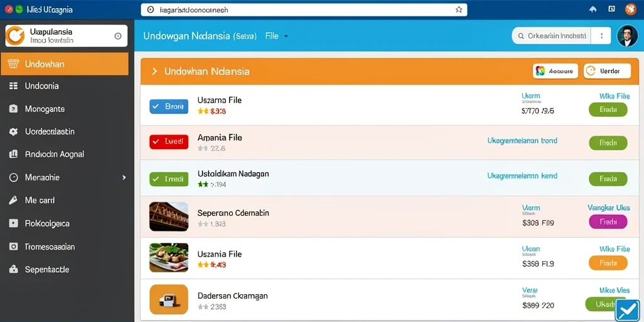
Task: Click the Aocoure button in orange bar
Action: click(x=555, y=71)
